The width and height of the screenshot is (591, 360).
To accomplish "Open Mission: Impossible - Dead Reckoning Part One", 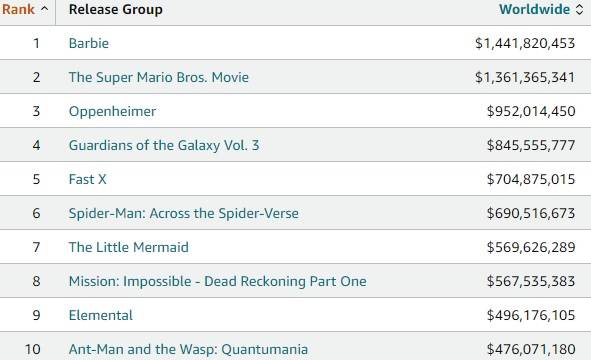I will pyautogui.click(x=217, y=282).
